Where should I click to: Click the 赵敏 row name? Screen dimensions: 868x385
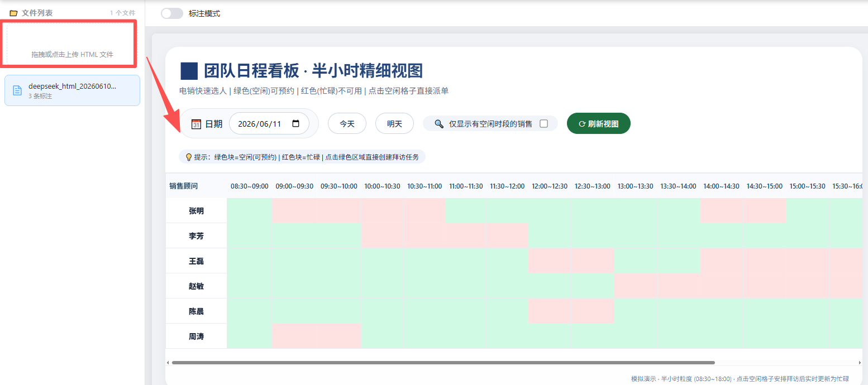tap(196, 286)
